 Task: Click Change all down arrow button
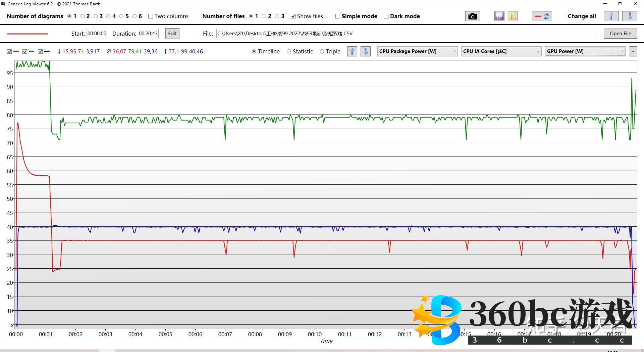pos(630,16)
